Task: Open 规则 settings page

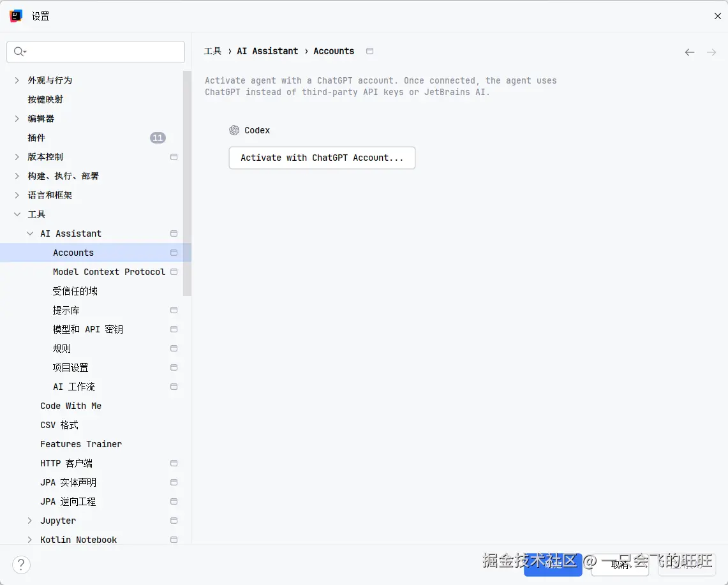Action: tap(62, 348)
